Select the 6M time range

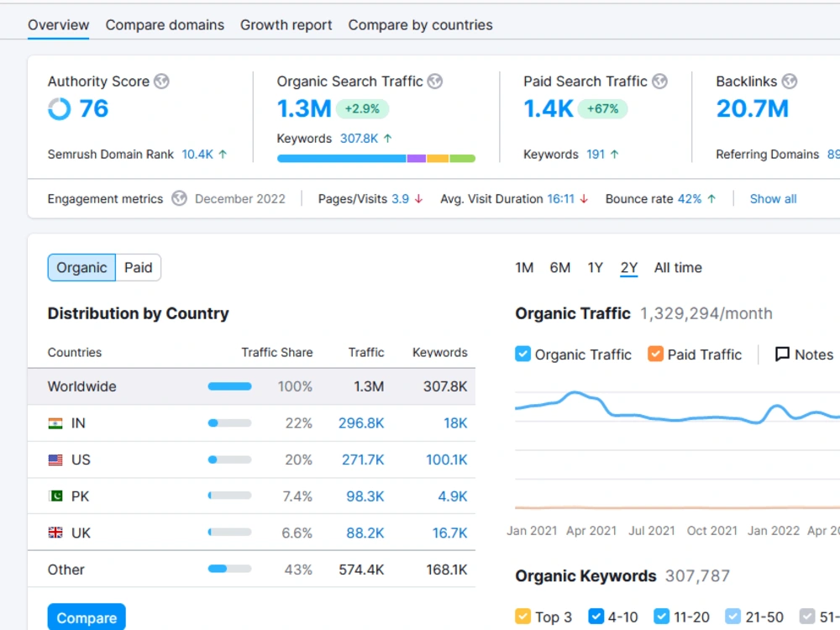point(560,267)
